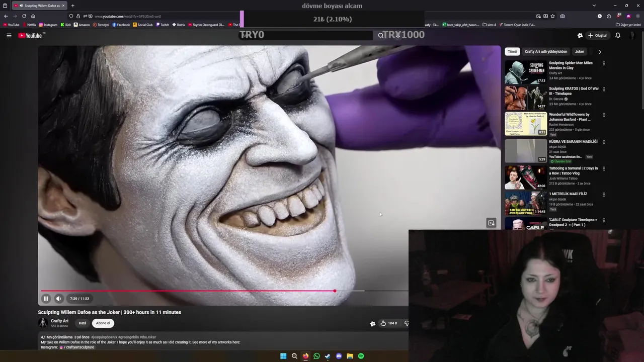
Task: Select the Tümü filter chip
Action: pyautogui.click(x=512, y=52)
